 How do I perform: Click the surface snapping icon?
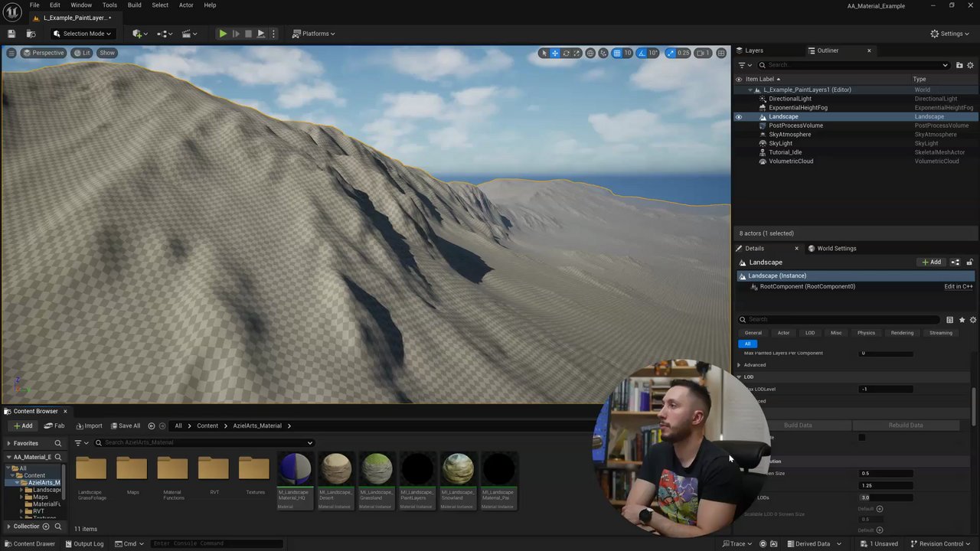coord(603,53)
